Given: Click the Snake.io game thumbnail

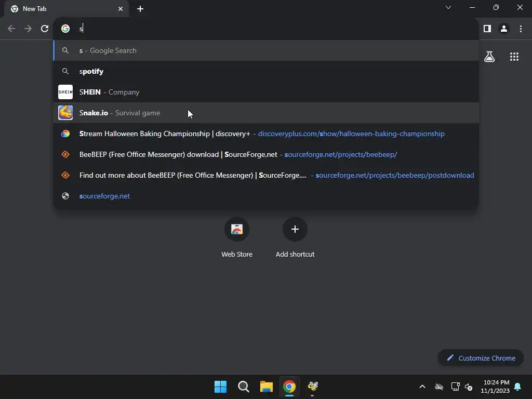Looking at the screenshot, I should point(65,113).
